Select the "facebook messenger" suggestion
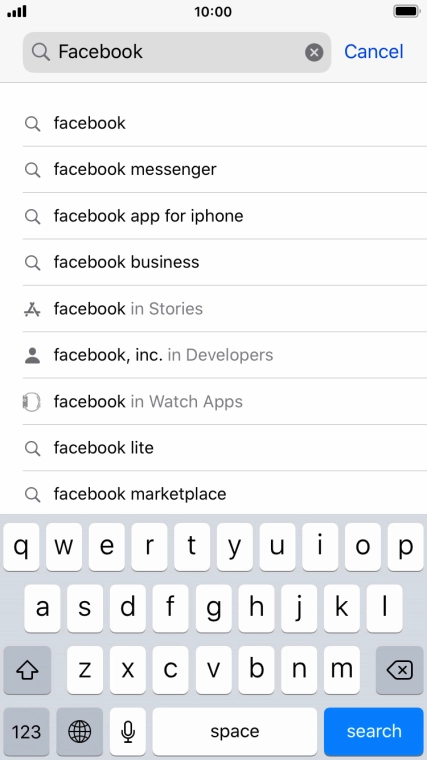The height and width of the screenshot is (760, 427). pos(225,169)
